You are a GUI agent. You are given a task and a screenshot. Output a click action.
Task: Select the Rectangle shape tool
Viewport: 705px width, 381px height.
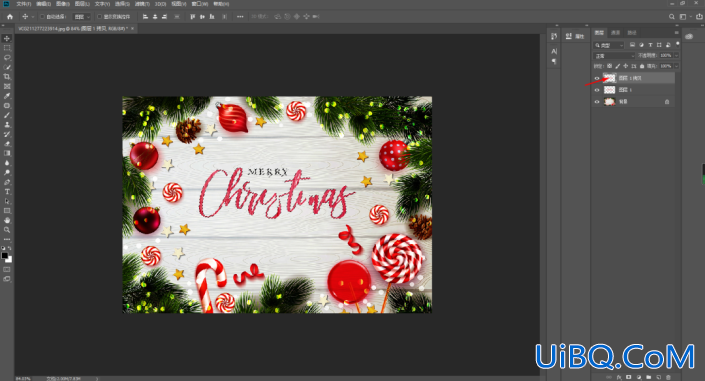click(7, 211)
